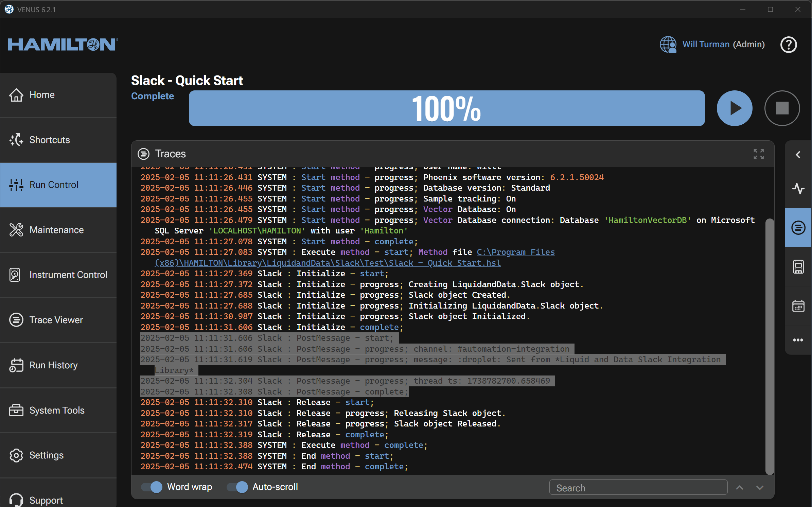Viewport: 812px width, 507px height.
Task: Jump to next search result arrow
Action: tap(760, 488)
